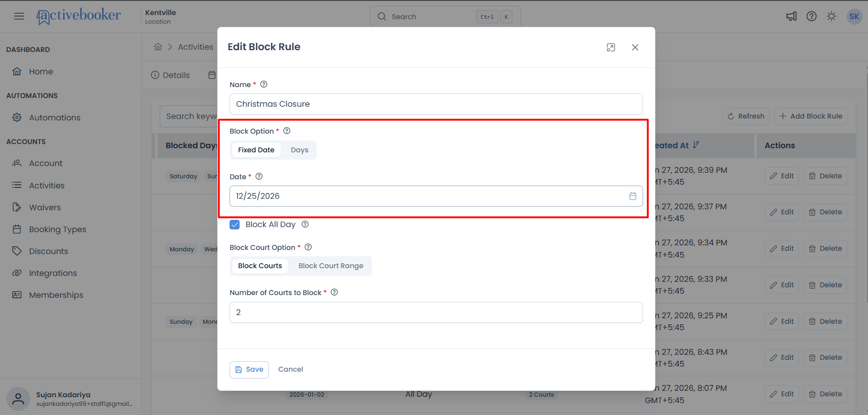Edit the rule created at 9:33 PM
This screenshot has width=868, height=415.
[x=782, y=285]
